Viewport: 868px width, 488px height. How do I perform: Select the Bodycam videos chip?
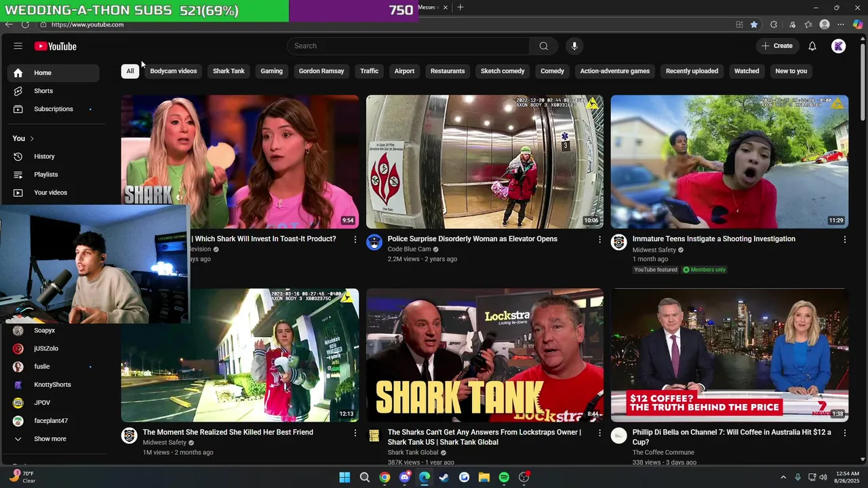click(174, 71)
